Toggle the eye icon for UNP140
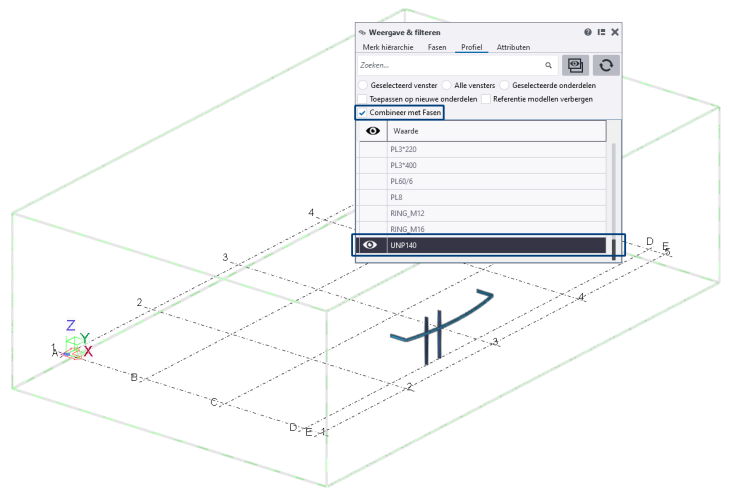This screenshot has width=730, height=493. coord(370,245)
